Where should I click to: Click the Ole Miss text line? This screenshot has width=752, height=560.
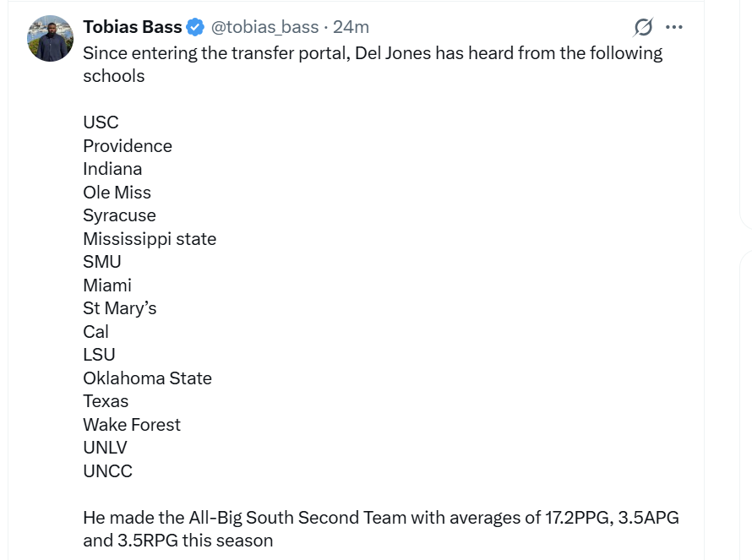point(117,193)
